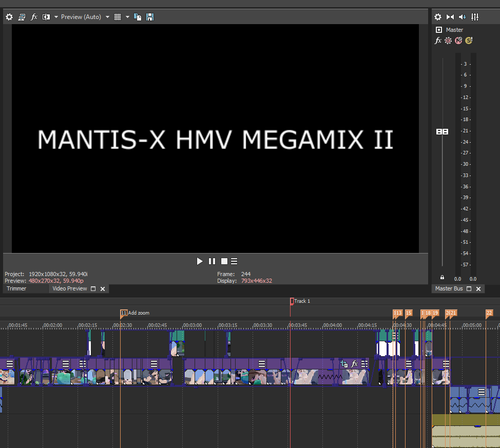Click ruler at 00:05:00
This screenshot has height=448, width=500.
pyautogui.click(x=472, y=325)
